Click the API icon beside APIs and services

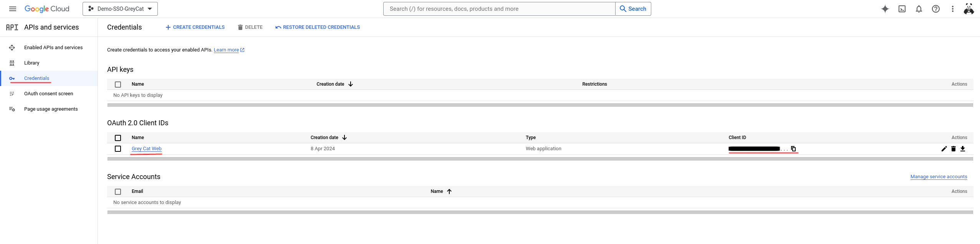tap(12, 27)
